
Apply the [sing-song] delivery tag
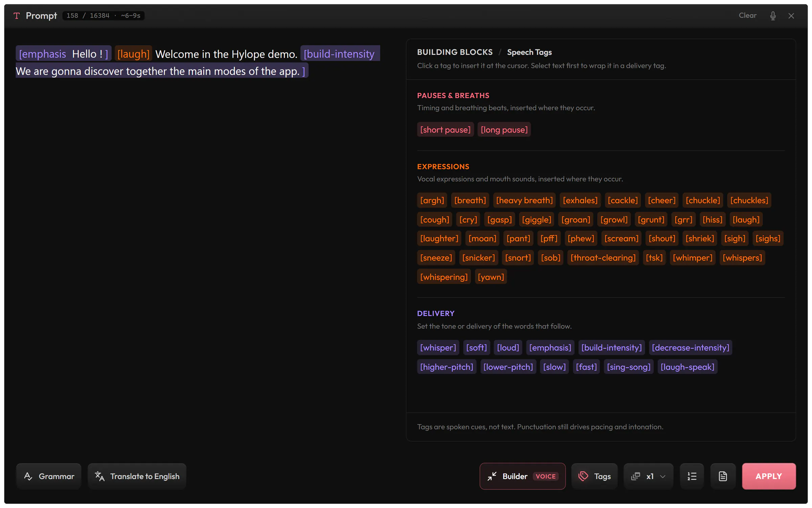coord(629,367)
